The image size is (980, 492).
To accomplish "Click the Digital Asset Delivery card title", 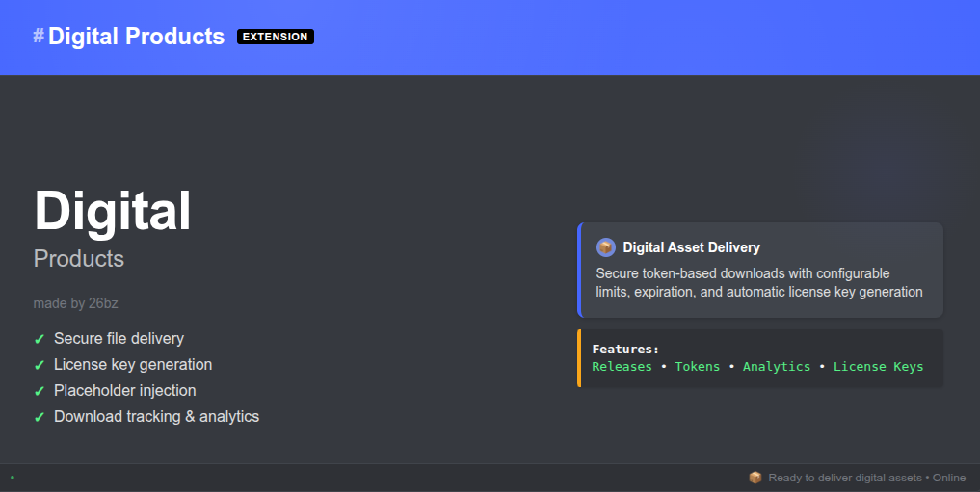I will [x=691, y=247].
